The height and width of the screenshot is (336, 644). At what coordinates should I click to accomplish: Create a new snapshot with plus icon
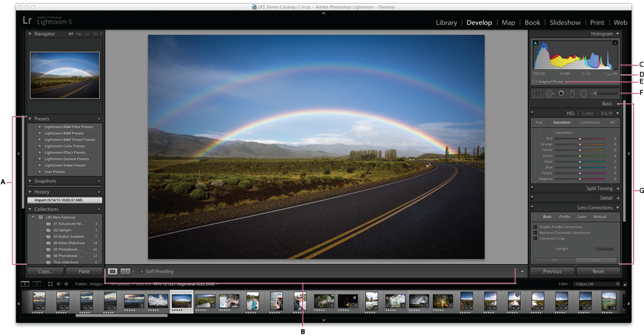[99, 181]
